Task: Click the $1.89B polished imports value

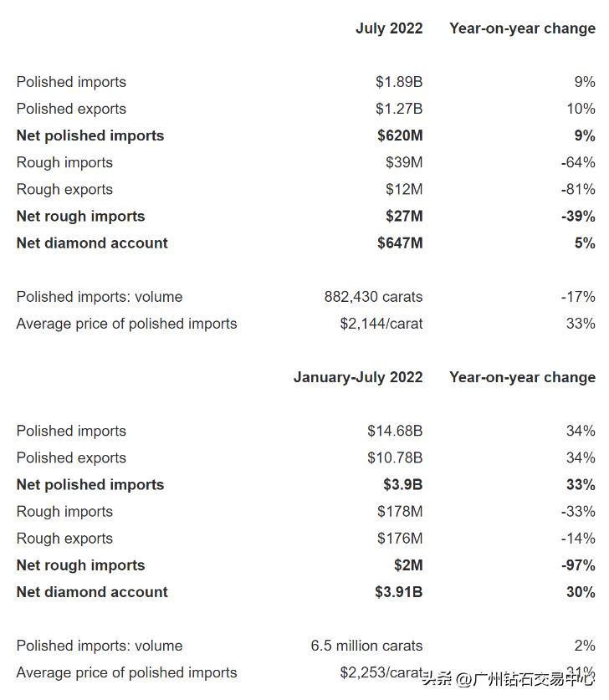Action: 399,82
